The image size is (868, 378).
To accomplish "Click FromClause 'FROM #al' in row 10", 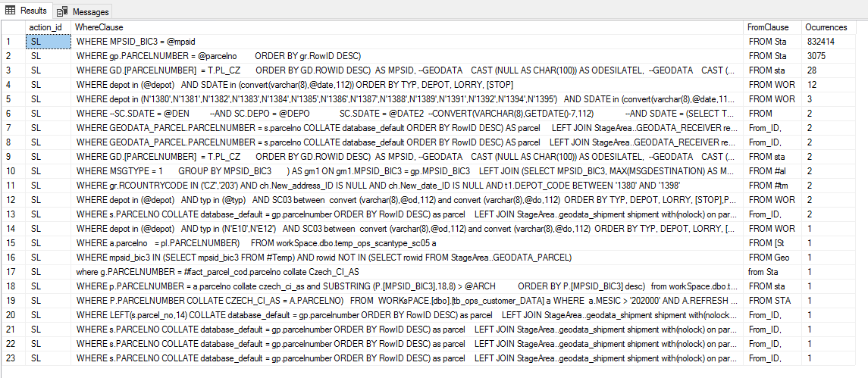I will 772,170.
